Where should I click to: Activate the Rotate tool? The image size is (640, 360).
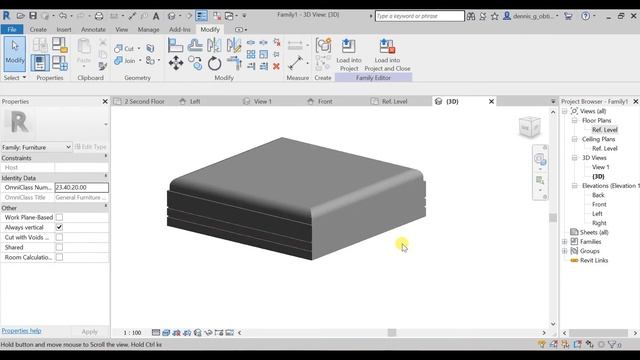point(214,63)
